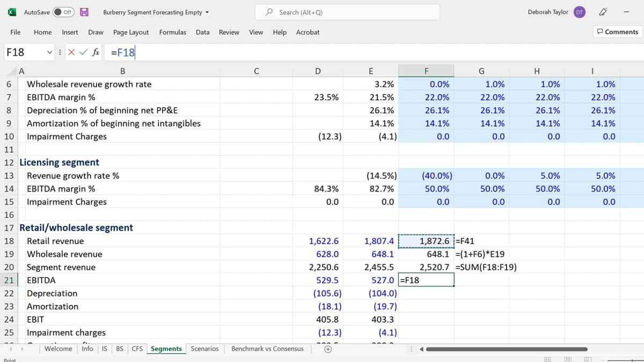Open the file name dropdown arrow
Screen dimensions: 644x362
click(207, 12)
